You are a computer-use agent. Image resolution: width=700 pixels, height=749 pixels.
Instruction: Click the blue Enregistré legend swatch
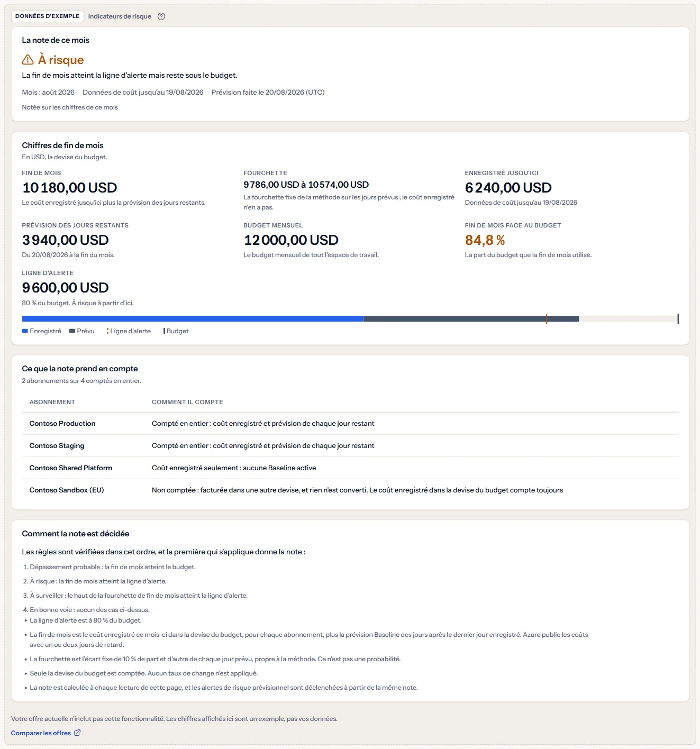tap(25, 331)
